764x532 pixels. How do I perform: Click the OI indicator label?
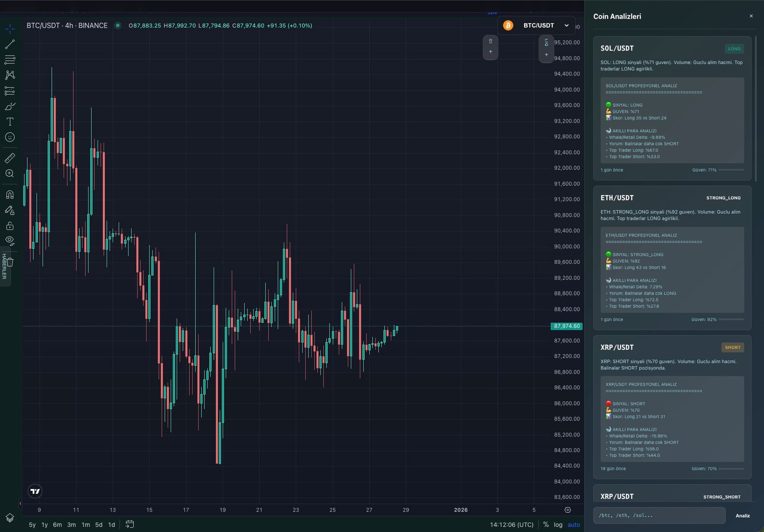click(491, 41)
